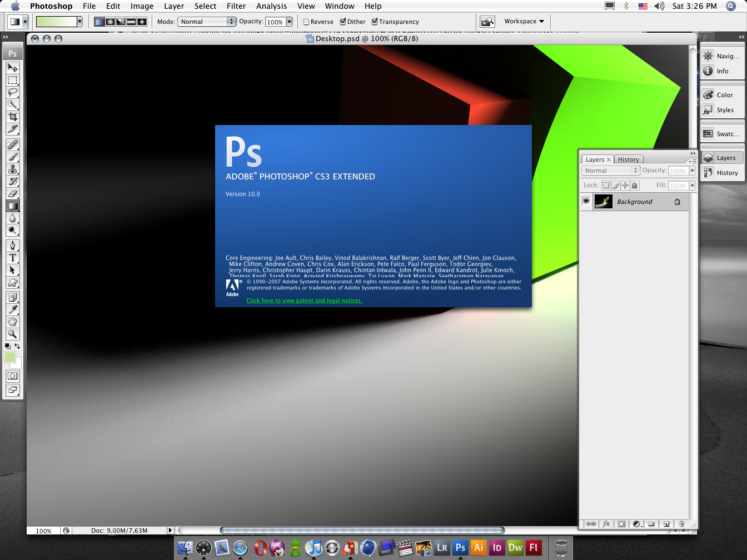The image size is (747, 560).
Task: Select the Zoom tool in toolbox
Action: 12,334
